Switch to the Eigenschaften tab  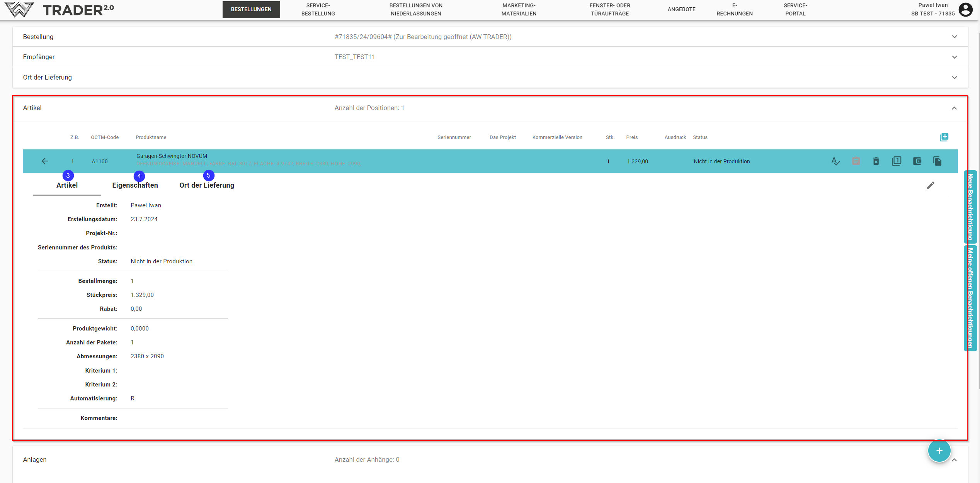pyautogui.click(x=135, y=185)
